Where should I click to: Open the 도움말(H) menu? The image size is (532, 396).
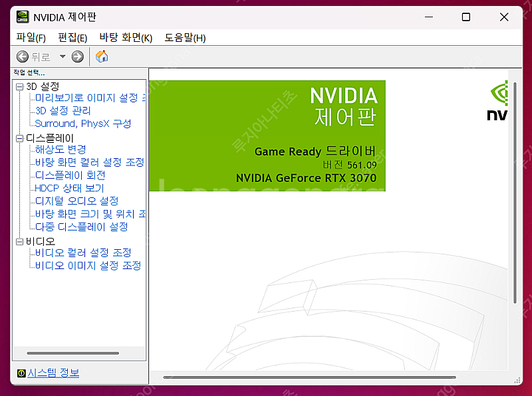186,37
